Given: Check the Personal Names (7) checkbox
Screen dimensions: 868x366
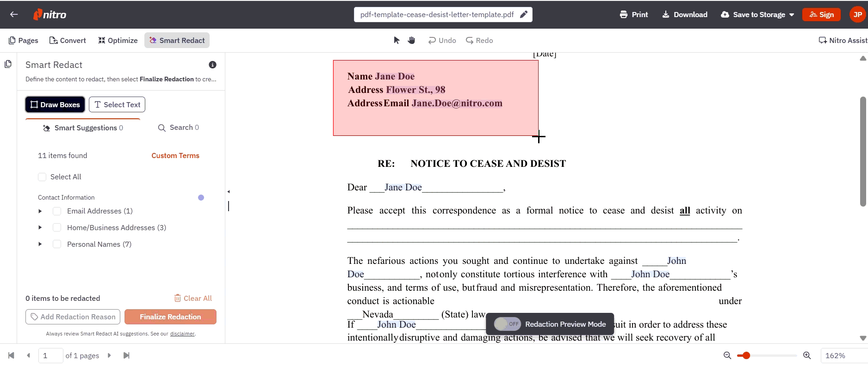Looking at the screenshot, I should (57, 244).
